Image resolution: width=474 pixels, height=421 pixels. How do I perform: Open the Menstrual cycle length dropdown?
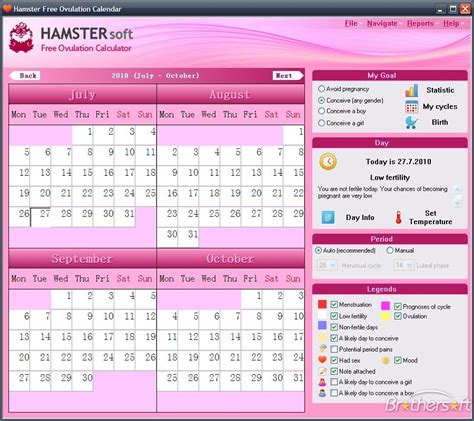[x=327, y=265]
